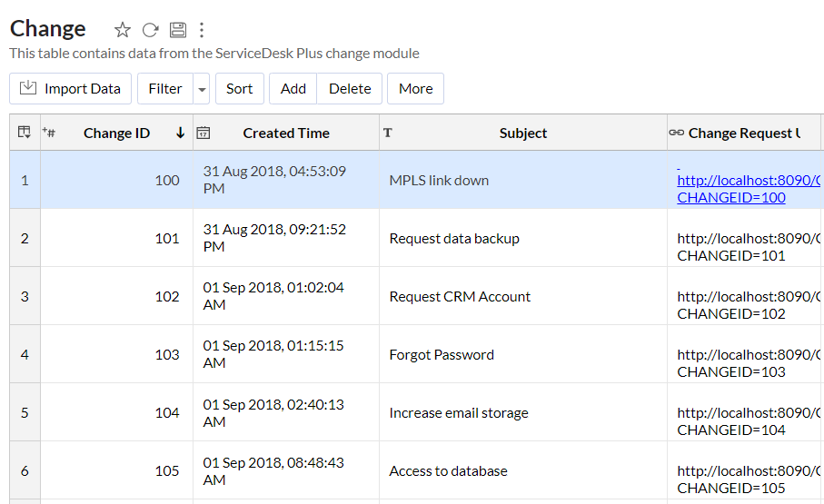Open the More menu
Screen dimensions: 824x504
(415, 89)
